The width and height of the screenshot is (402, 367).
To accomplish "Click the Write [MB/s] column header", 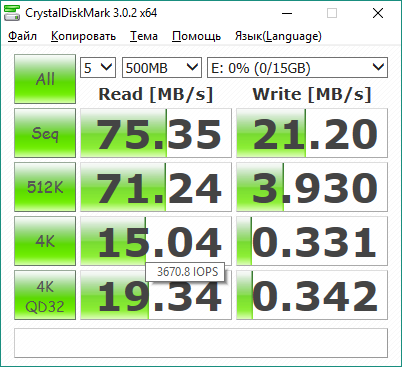I will pyautogui.click(x=312, y=94).
